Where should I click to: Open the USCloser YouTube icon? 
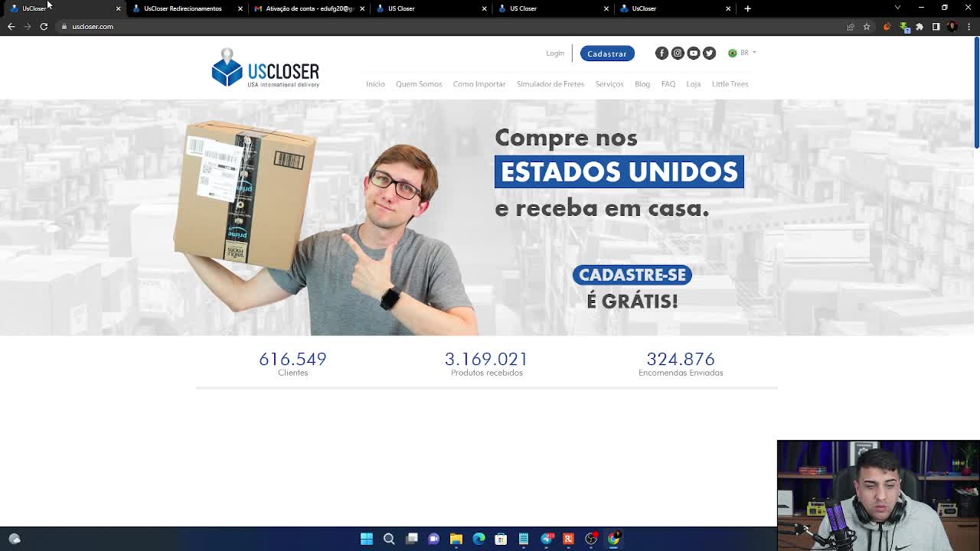pos(694,53)
